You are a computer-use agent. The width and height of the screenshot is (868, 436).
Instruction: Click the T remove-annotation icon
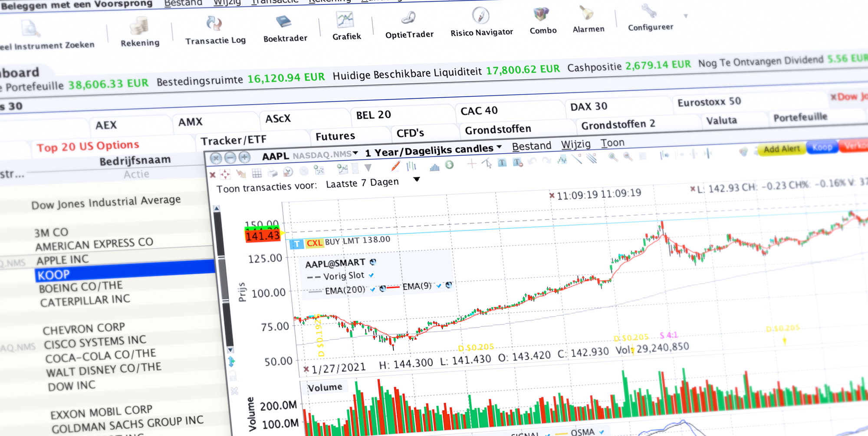click(518, 162)
